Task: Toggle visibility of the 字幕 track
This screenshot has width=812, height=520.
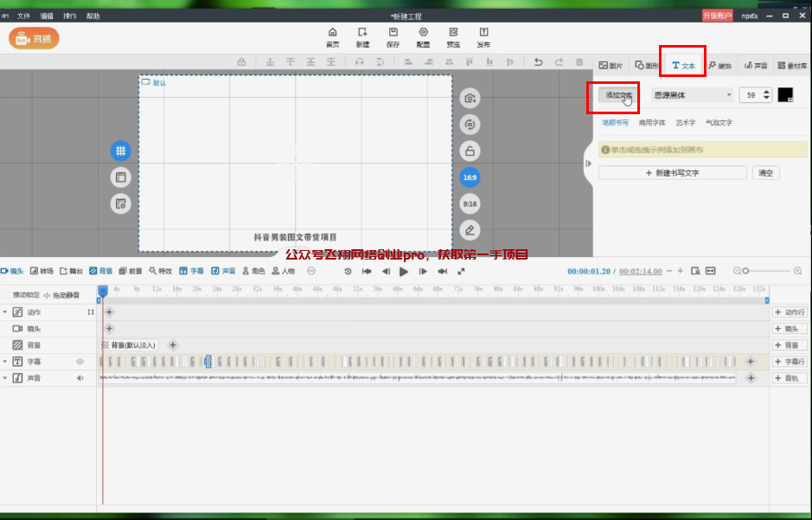Action: [80, 362]
